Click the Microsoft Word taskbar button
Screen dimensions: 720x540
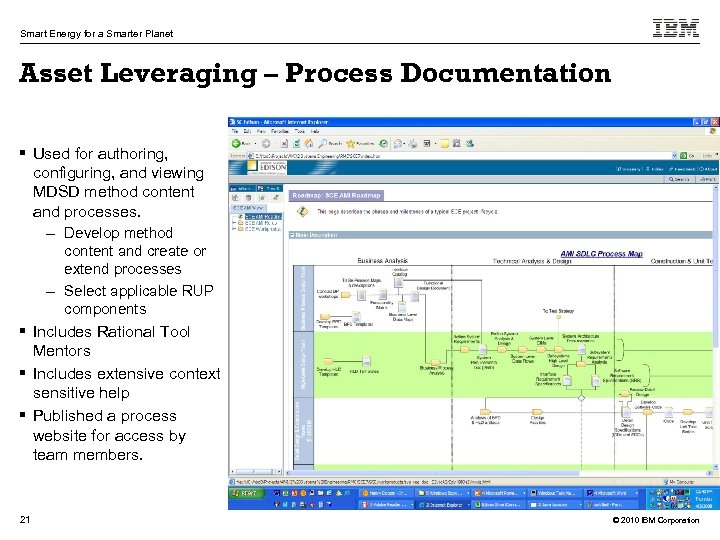pos(612,493)
